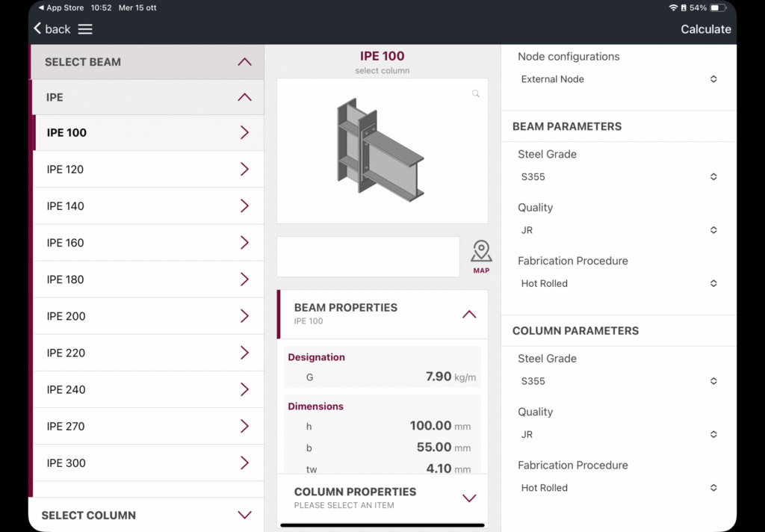Expand the Select Column section
This screenshot has height=532, width=765.
point(244,515)
